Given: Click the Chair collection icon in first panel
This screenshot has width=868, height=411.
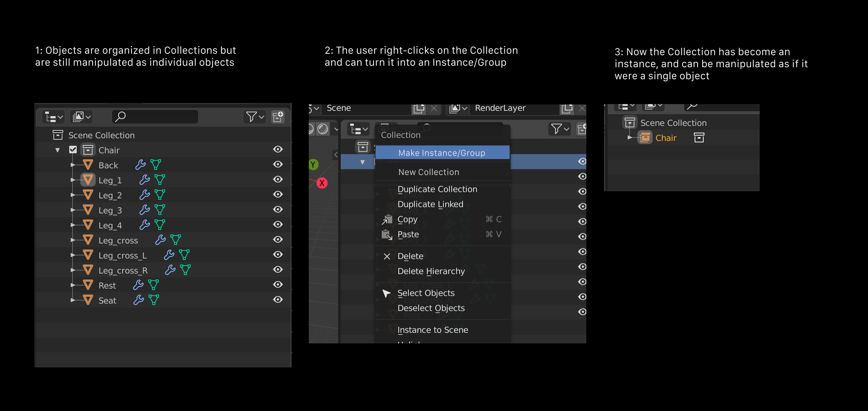Looking at the screenshot, I should (x=88, y=150).
